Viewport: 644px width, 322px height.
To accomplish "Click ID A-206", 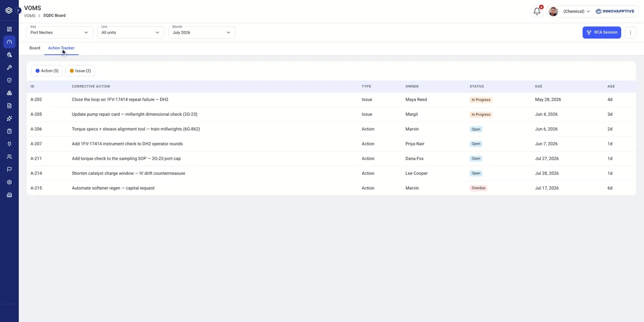I will point(36,129).
